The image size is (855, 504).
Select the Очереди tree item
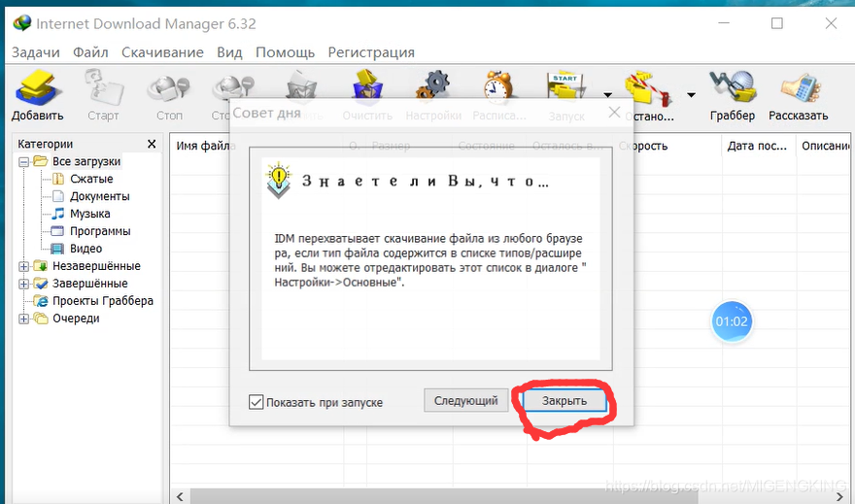(x=76, y=319)
